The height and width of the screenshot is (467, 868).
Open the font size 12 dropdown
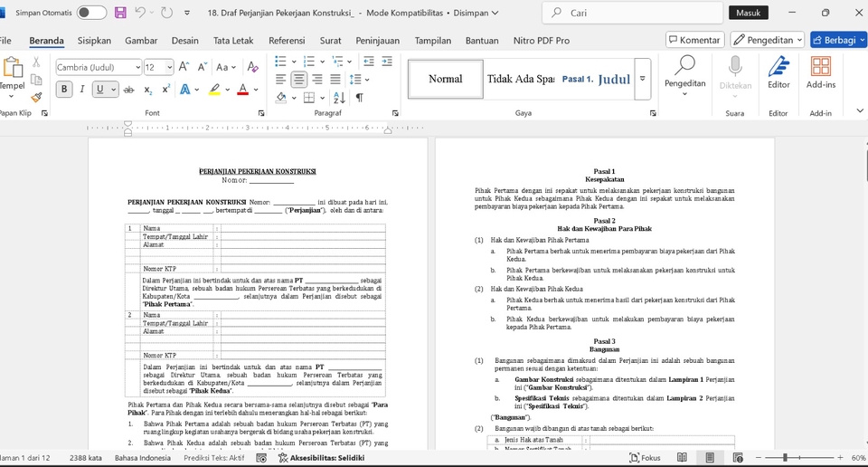click(169, 67)
